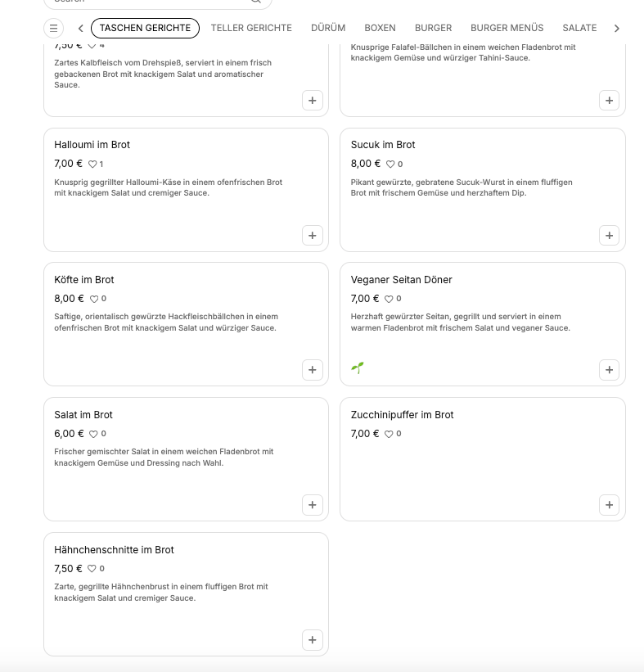Add Zucchinipuffer im Brot to cart

[x=609, y=505]
